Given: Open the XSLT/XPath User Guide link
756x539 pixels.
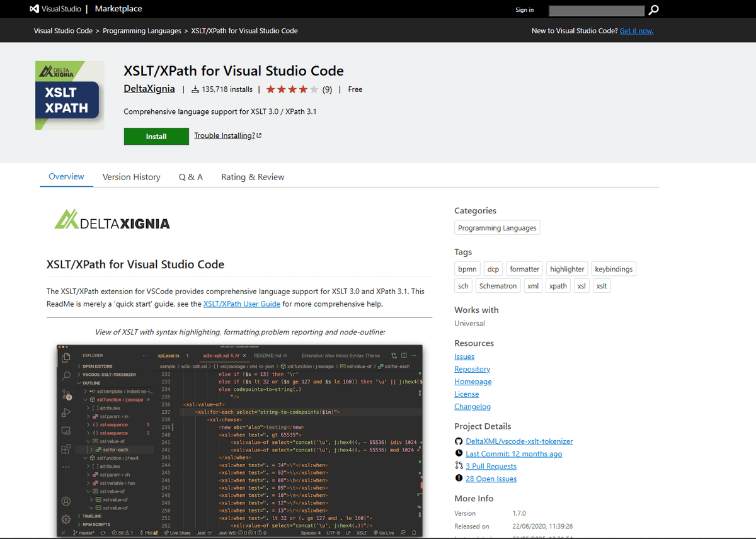Looking at the screenshot, I should click(242, 304).
